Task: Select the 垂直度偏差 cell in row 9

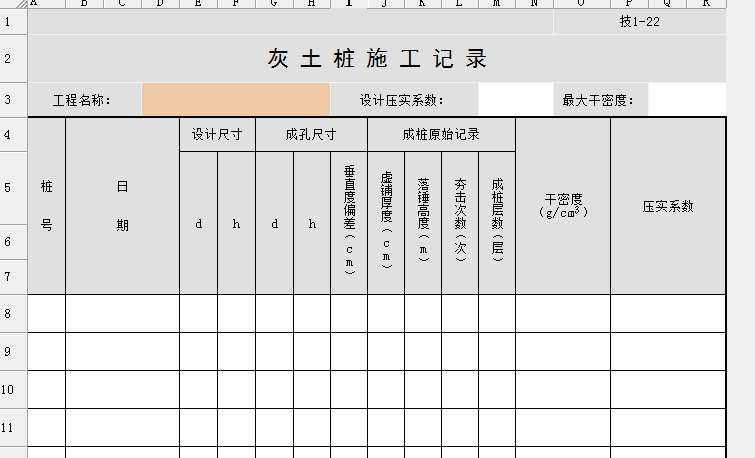Action: tap(349, 352)
